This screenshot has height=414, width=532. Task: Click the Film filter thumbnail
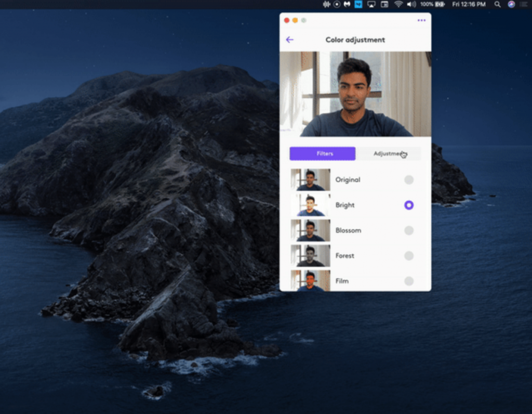coord(310,281)
